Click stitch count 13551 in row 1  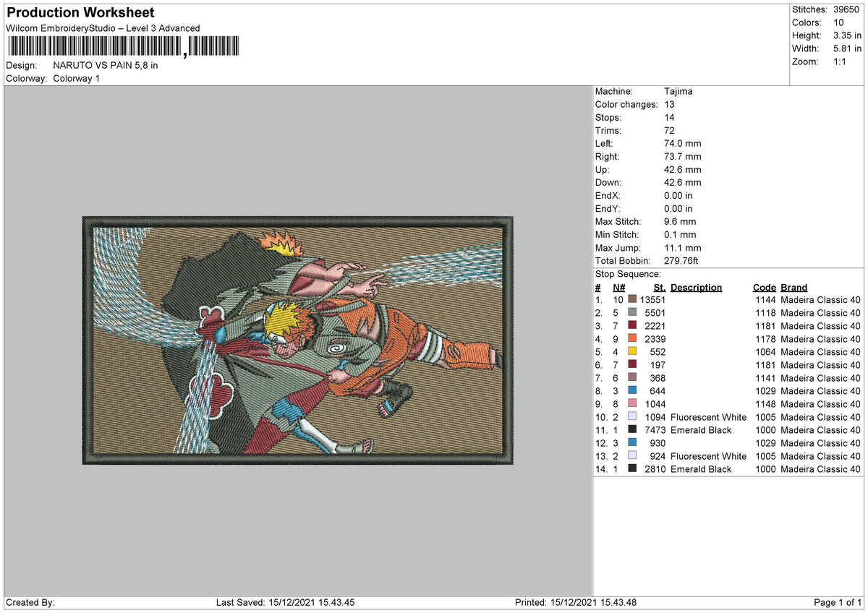652,300
